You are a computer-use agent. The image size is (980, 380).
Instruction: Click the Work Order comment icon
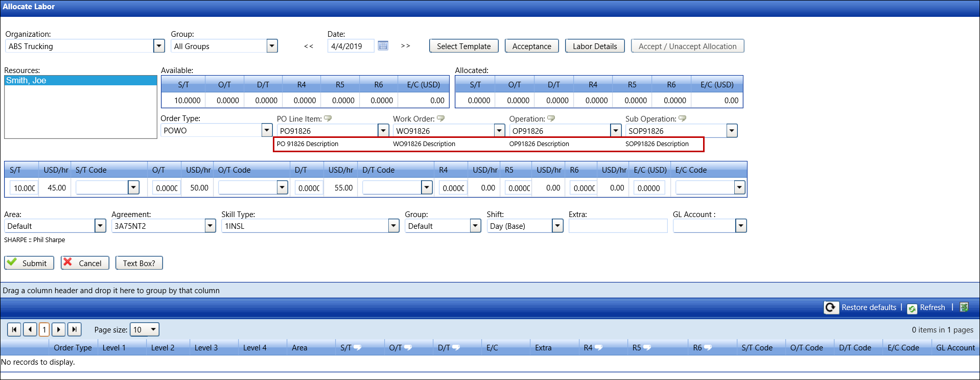(x=440, y=118)
